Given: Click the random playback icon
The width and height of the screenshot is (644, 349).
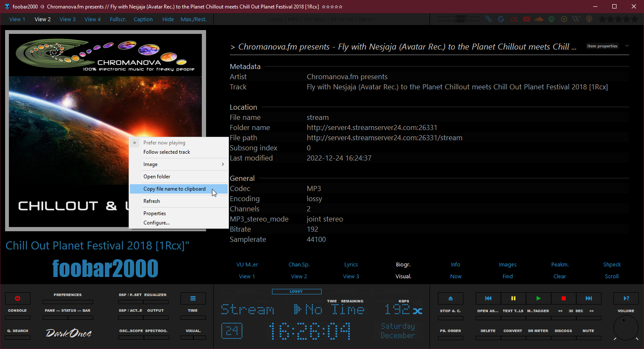Looking at the screenshot, I should (418, 311).
